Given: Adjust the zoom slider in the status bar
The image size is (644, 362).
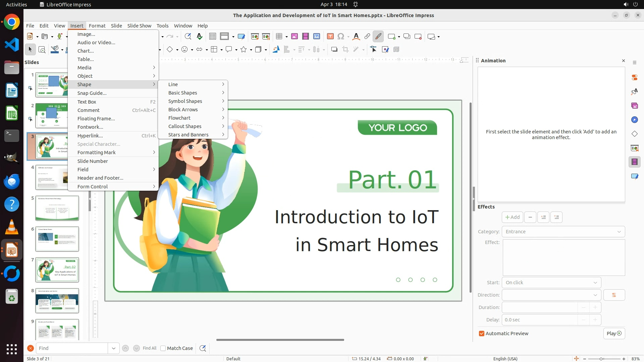Looking at the screenshot, I should 601,359.
